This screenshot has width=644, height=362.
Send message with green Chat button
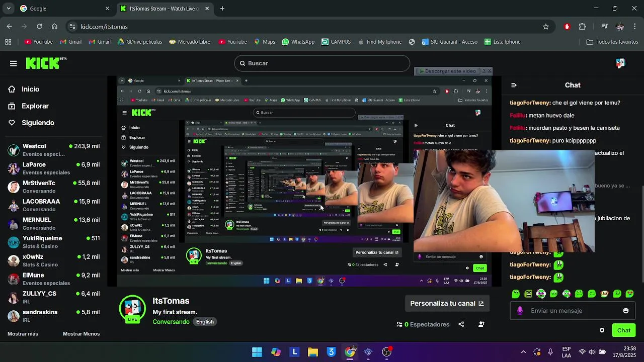point(624,330)
